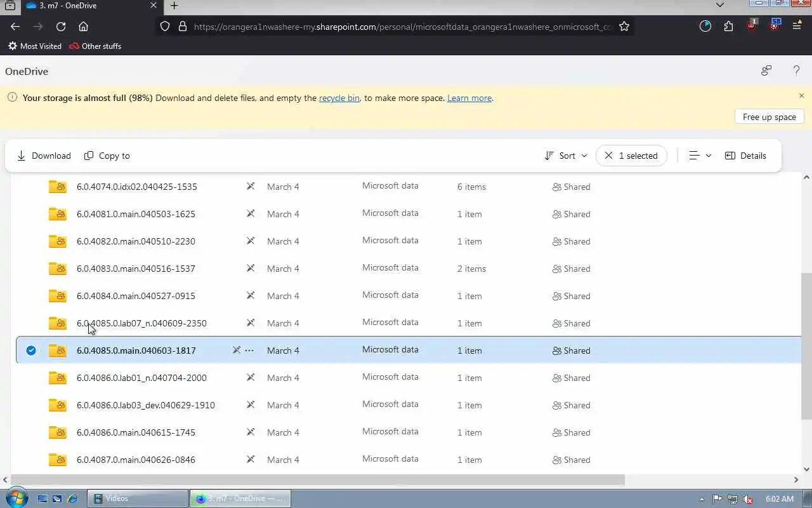Viewport: 812px width, 508px height.
Task: Uncheck the 6.0.4085.0.main.040603-1817 row checkbox
Action: (31, 351)
